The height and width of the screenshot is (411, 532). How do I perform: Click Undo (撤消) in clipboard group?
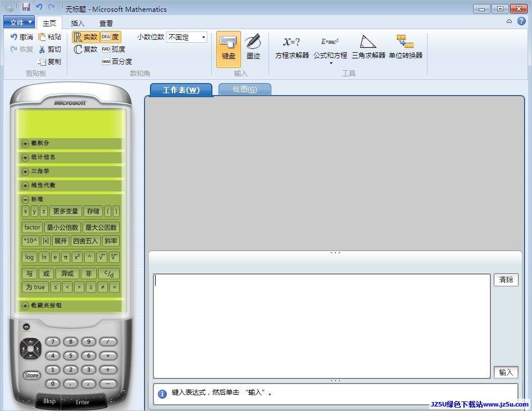(22, 37)
